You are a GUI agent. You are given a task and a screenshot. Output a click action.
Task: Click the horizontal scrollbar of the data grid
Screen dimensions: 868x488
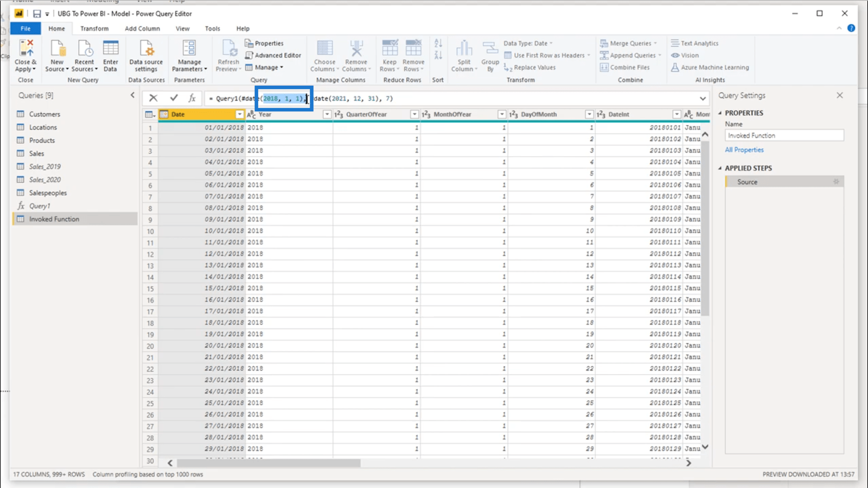point(269,463)
